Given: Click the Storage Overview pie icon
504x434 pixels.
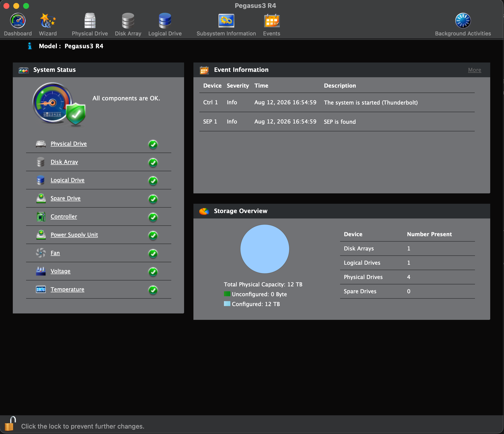Looking at the screenshot, I should pos(204,211).
